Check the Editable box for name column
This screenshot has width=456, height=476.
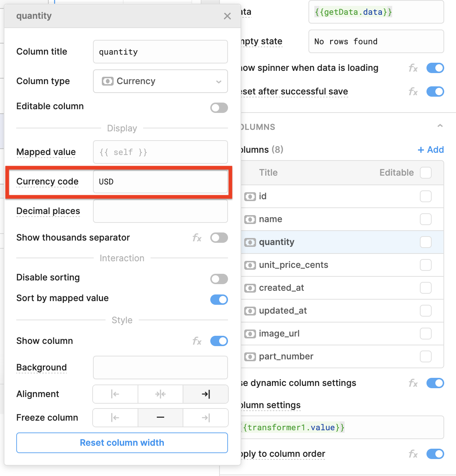(426, 219)
